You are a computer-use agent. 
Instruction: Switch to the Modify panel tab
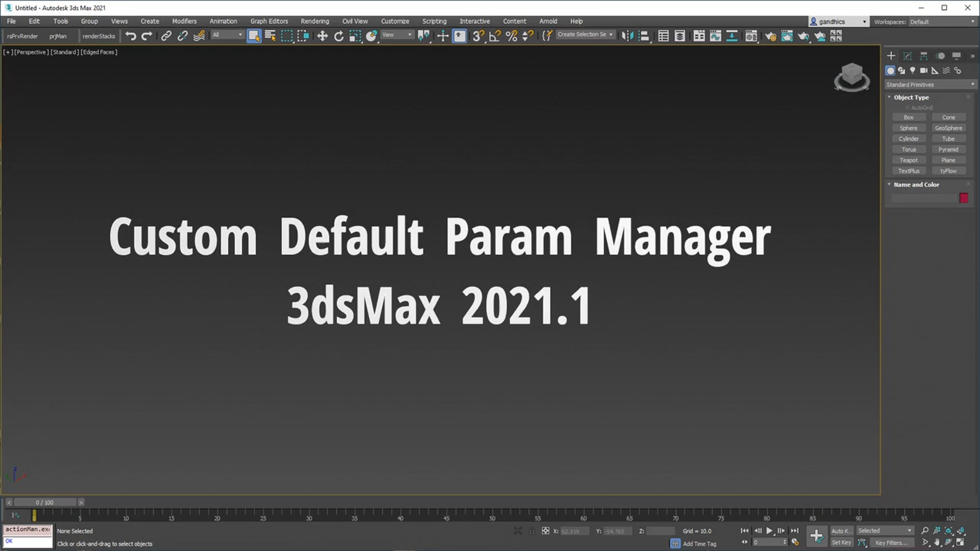coord(907,56)
